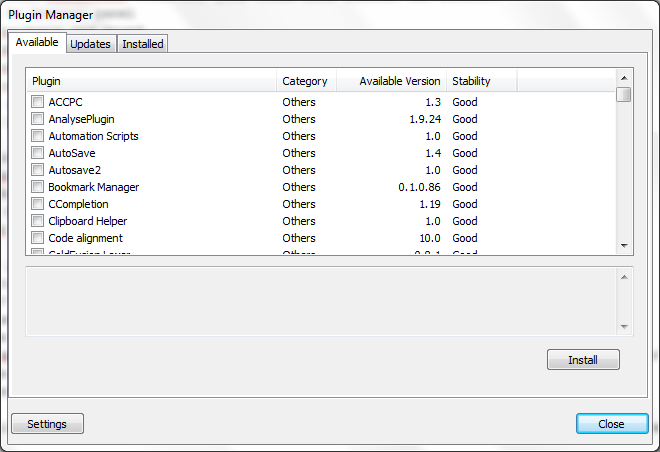
Task: Sort by Category column header
Action: (306, 81)
